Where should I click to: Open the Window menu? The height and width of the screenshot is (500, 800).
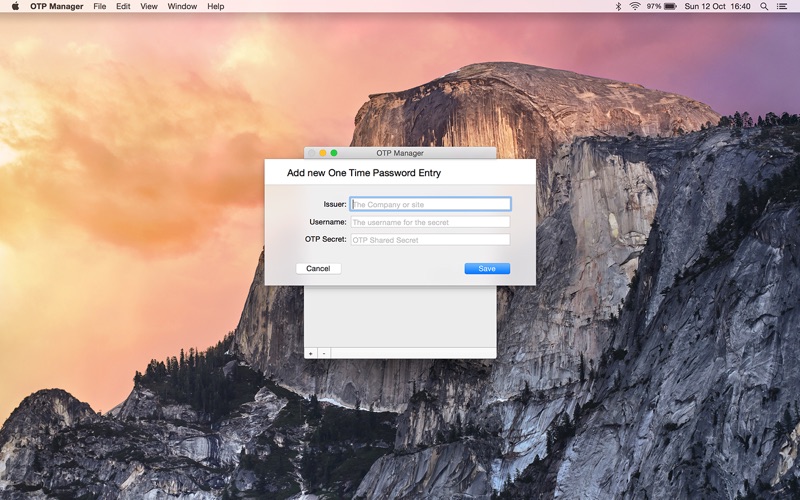click(182, 6)
